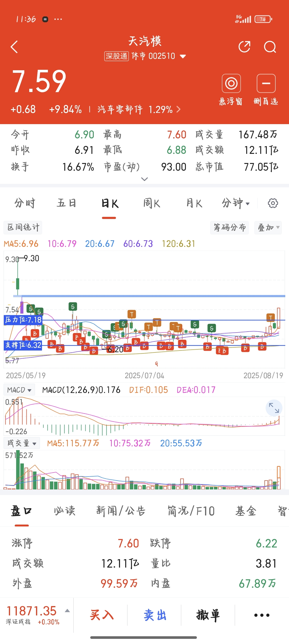Tap the 总市值 77.05亿 value
Screen dimensions: 289x644
coord(261,167)
